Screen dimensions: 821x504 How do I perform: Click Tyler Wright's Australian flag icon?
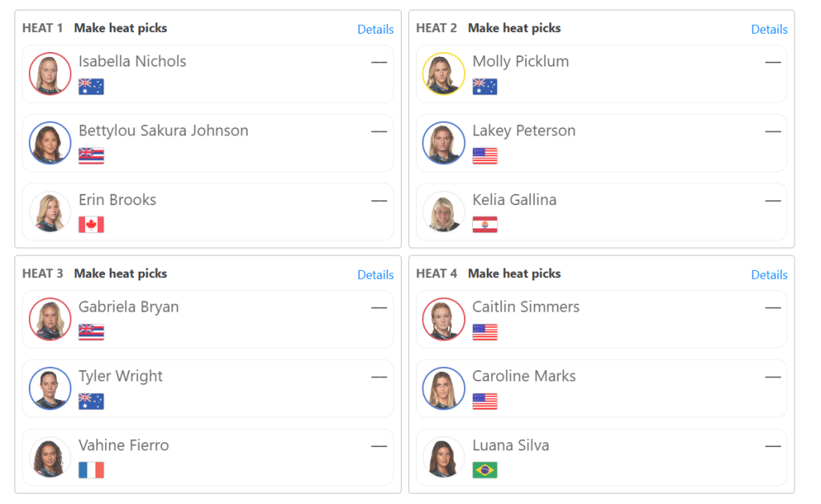pos(91,401)
